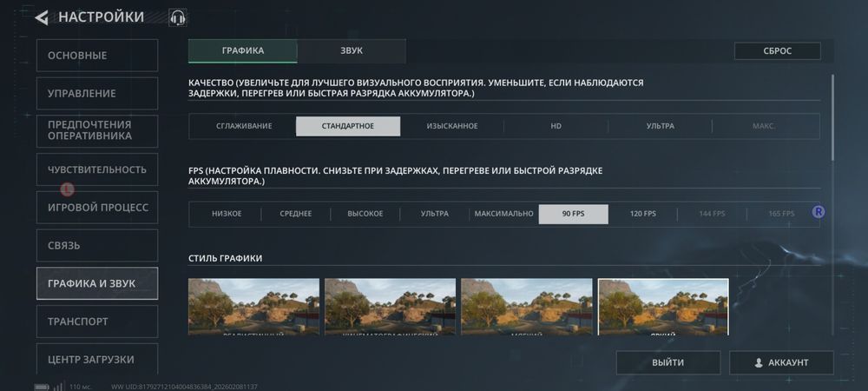
Task: Choose the 144 FPS option
Action: pyautogui.click(x=712, y=214)
